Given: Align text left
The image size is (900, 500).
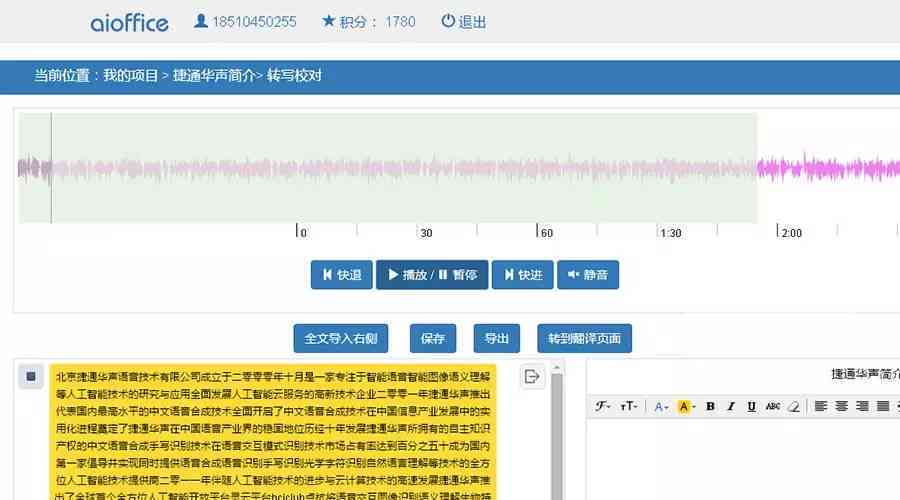Looking at the screenshot, I should [x=821, y=406].
